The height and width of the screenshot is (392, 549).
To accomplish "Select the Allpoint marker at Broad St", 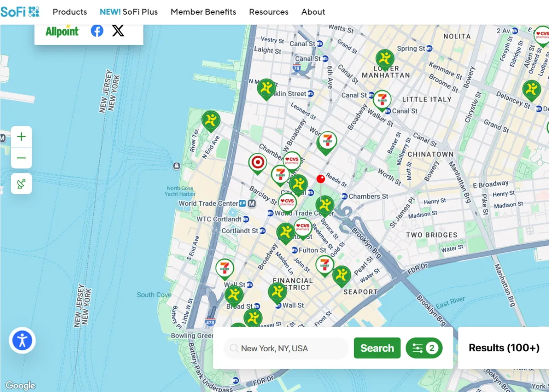I will pyautogui.click(x=234, y=296).
